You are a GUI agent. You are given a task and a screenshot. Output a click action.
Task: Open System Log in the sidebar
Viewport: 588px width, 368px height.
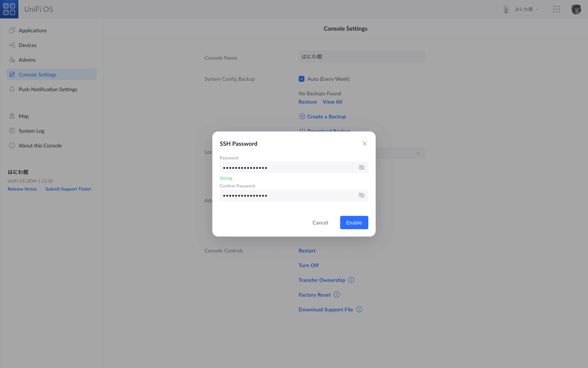(x=51, y=131)
